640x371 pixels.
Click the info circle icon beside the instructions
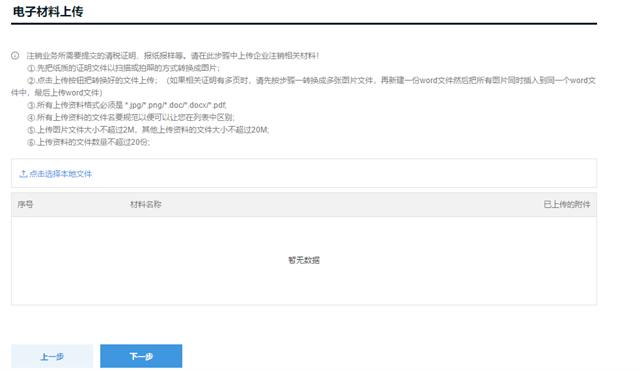(x=15, y=56)
